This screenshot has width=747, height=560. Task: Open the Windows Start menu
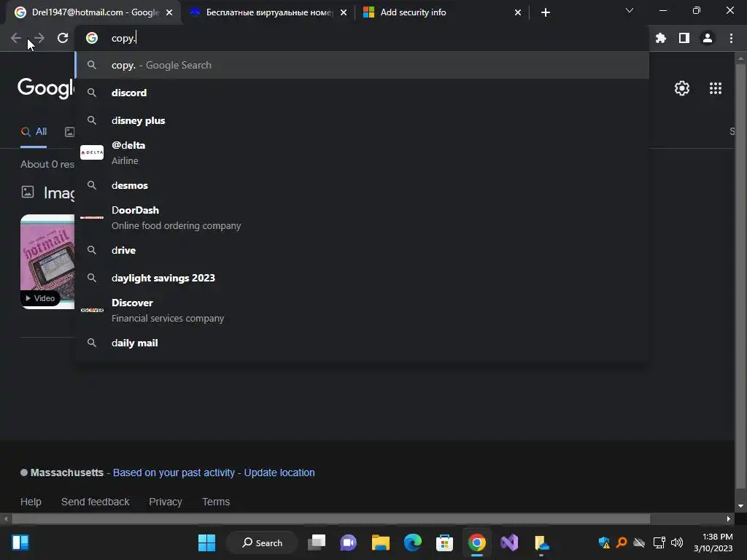click(206, 542)
